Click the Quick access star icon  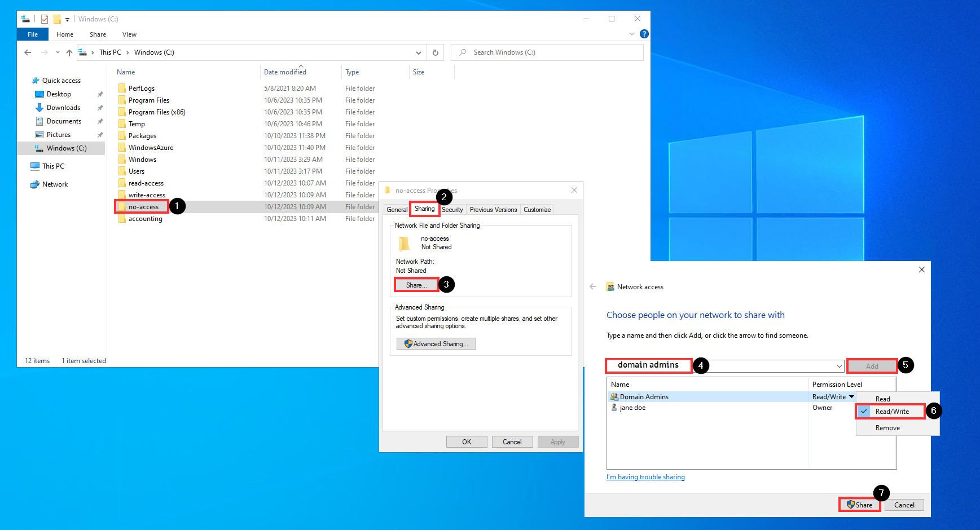click(36, 81)
